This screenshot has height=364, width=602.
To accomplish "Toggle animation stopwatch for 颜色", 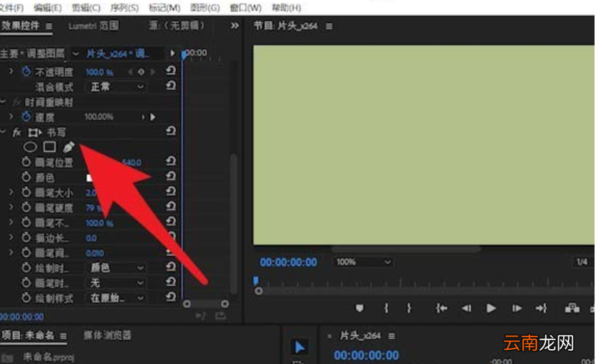I will tap(26, 177).
